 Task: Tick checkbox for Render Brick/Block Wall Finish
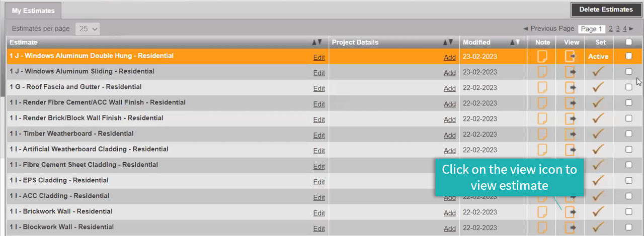coord(628,119)
